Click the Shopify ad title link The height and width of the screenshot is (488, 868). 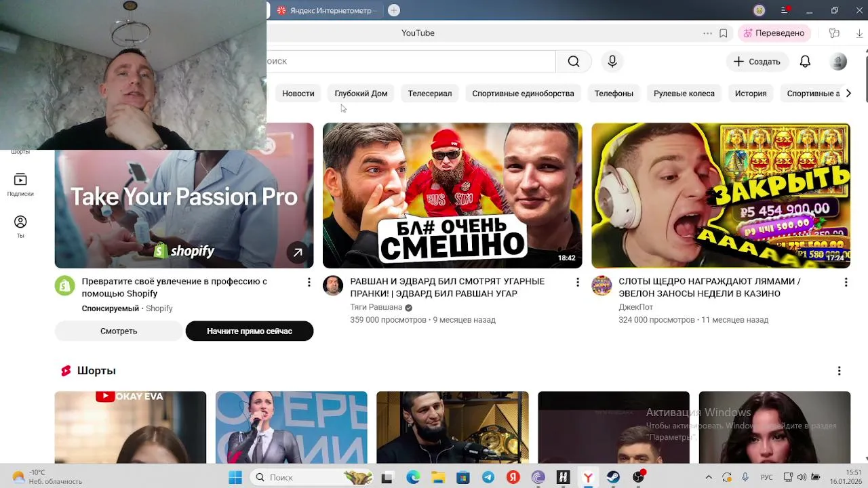pos(174,287)
